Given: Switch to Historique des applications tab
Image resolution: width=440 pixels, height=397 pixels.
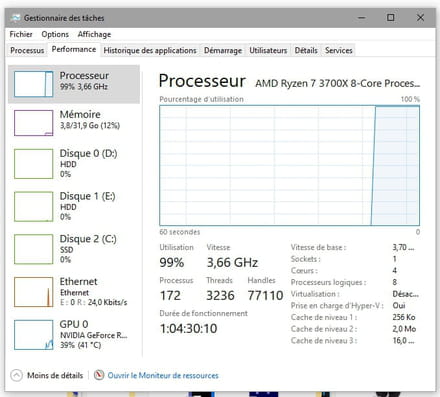Looking at the screenshot, I should [x=150, y=50].
